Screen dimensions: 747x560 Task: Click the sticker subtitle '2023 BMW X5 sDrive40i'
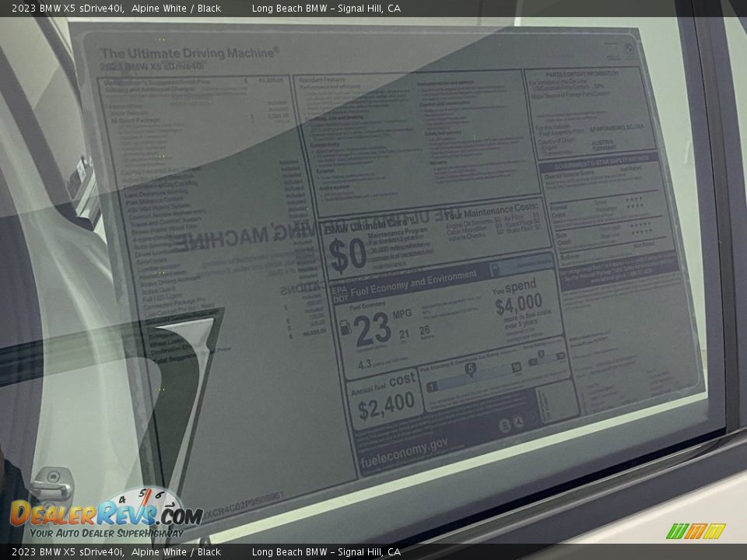tap(152, 66)
